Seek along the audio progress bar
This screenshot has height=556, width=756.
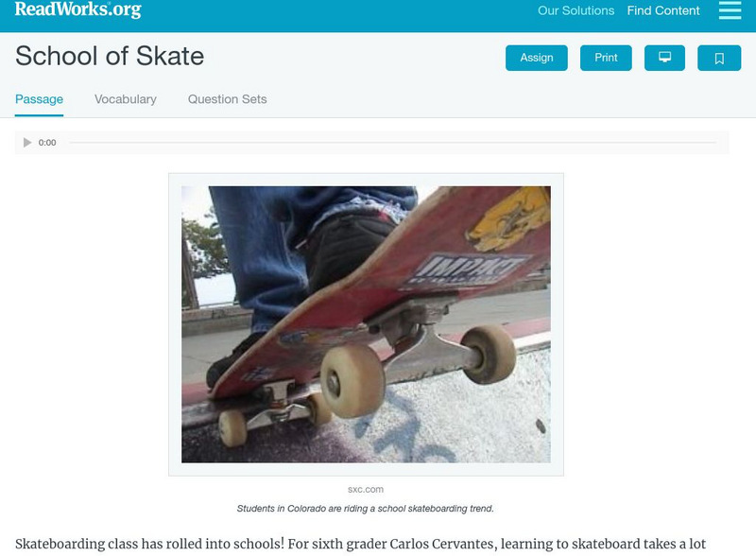tap(392, 143)
